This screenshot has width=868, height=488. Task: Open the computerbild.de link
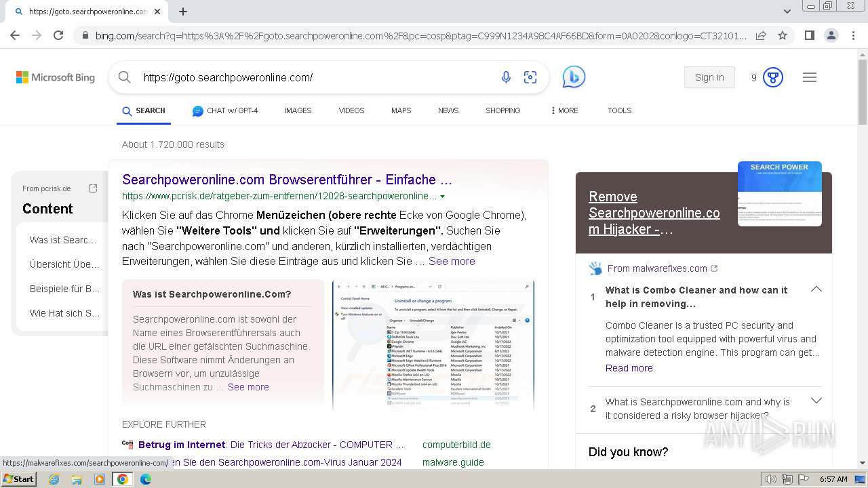pyautogui.click(x=456, y=445)
